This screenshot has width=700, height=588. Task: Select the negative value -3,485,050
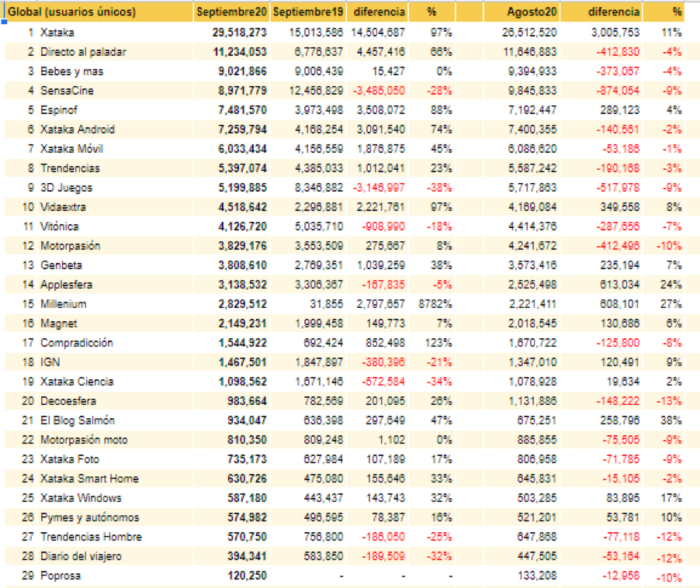coord(379,91)
